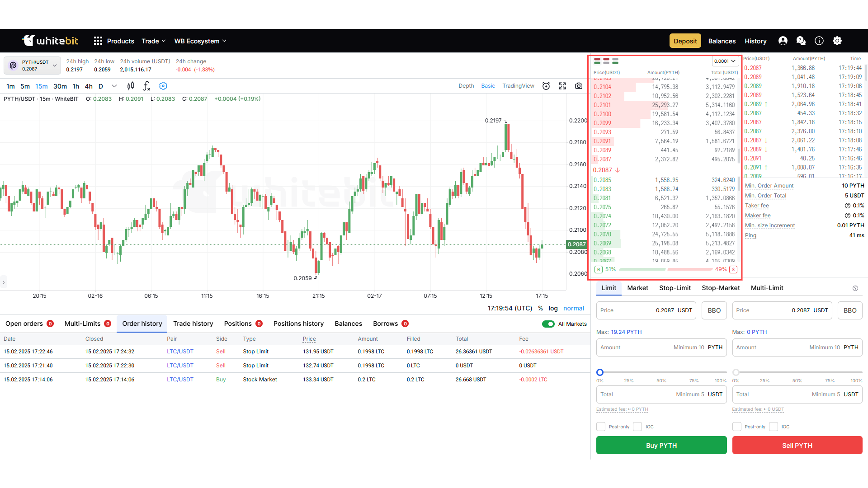Check Post-only on the buy form
Screen dimensions: 868x488
coord(601,427)
